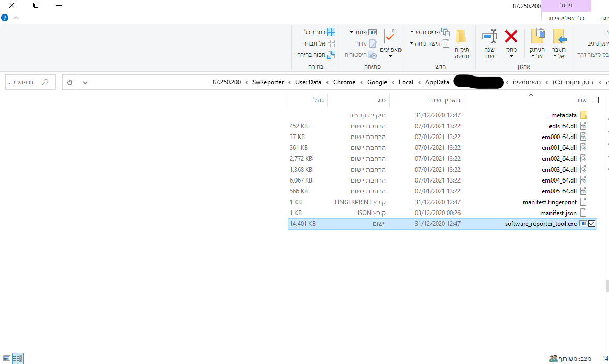Open the Manage (ניהול) ribbon tab
The width and height of the screenshot is (609, 364).
click(566, 6)
